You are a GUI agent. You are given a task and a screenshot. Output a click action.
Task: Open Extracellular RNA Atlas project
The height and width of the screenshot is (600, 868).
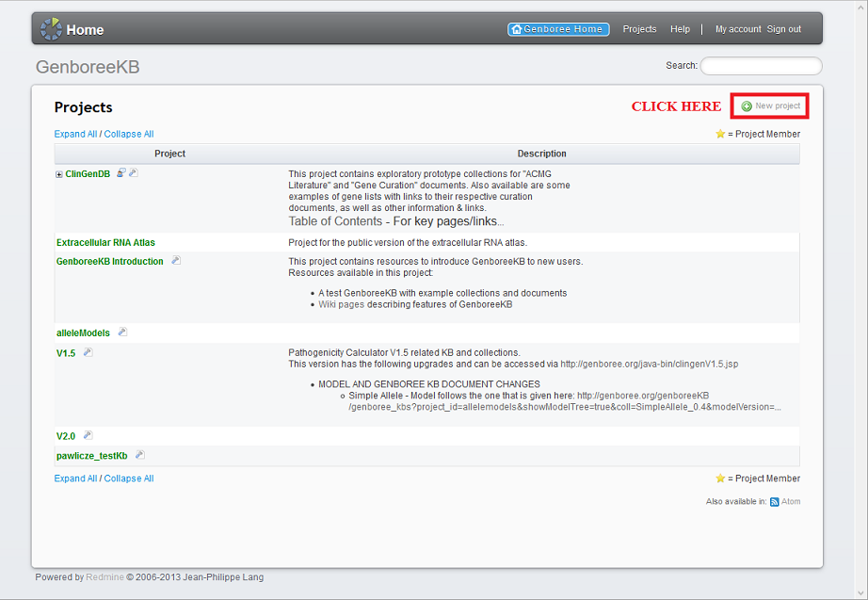(x=105, y=242)
